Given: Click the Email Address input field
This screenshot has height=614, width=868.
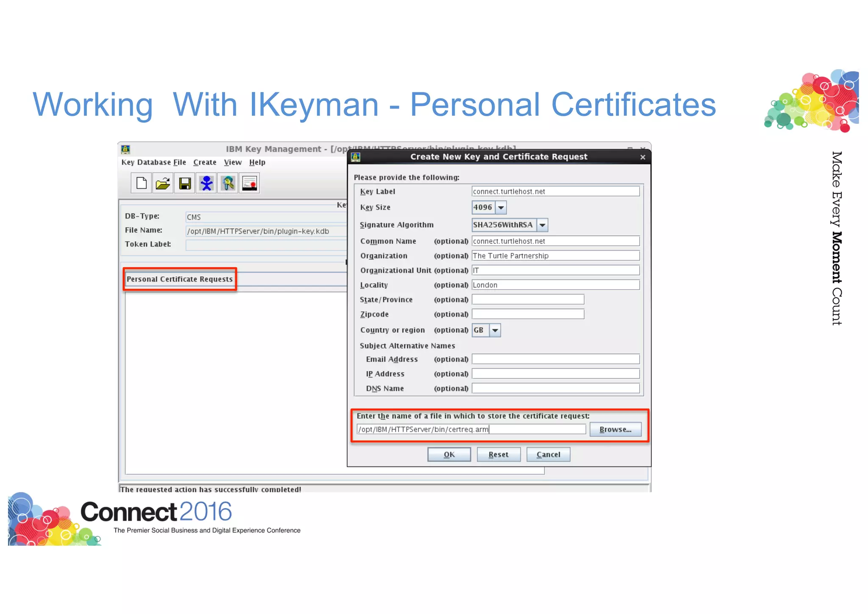Looking at the screenshot, I should point(556,359).
